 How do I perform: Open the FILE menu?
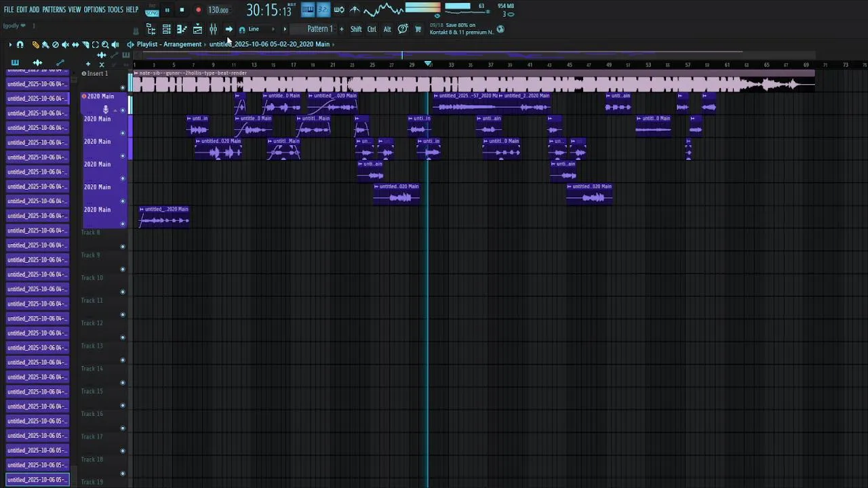[x=9, y=9]
